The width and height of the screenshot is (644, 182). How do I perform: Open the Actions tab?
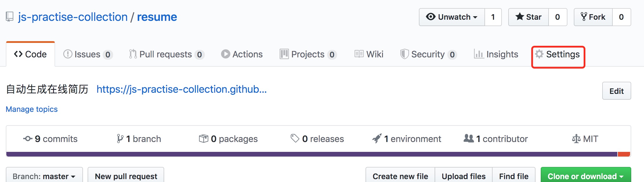pos(242,54)
